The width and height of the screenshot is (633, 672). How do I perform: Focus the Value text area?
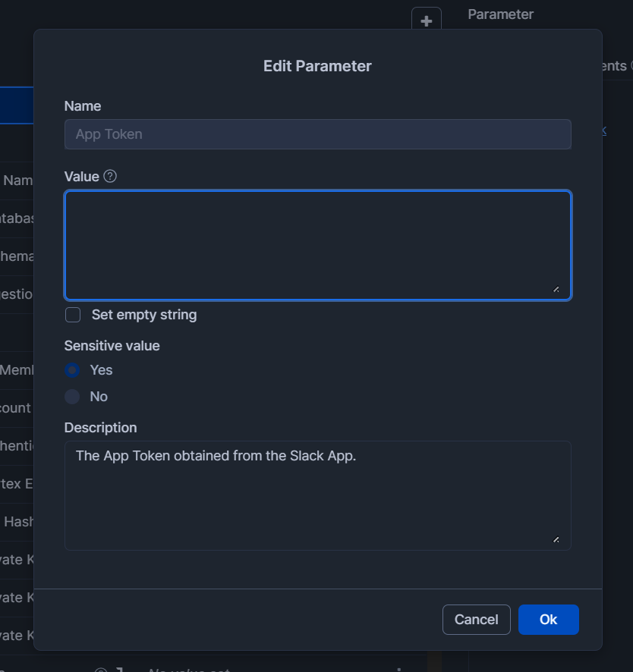tap(317, 244)
